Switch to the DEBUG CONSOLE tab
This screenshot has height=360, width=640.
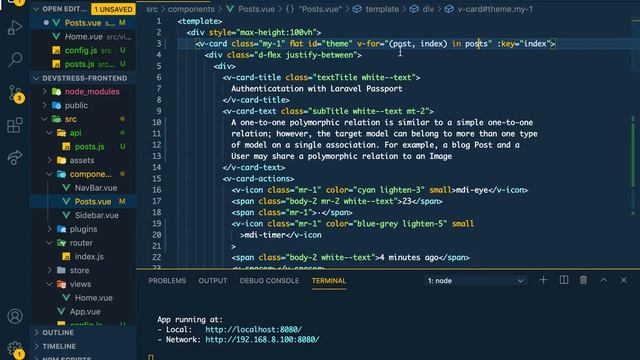(x=269, y=281)
